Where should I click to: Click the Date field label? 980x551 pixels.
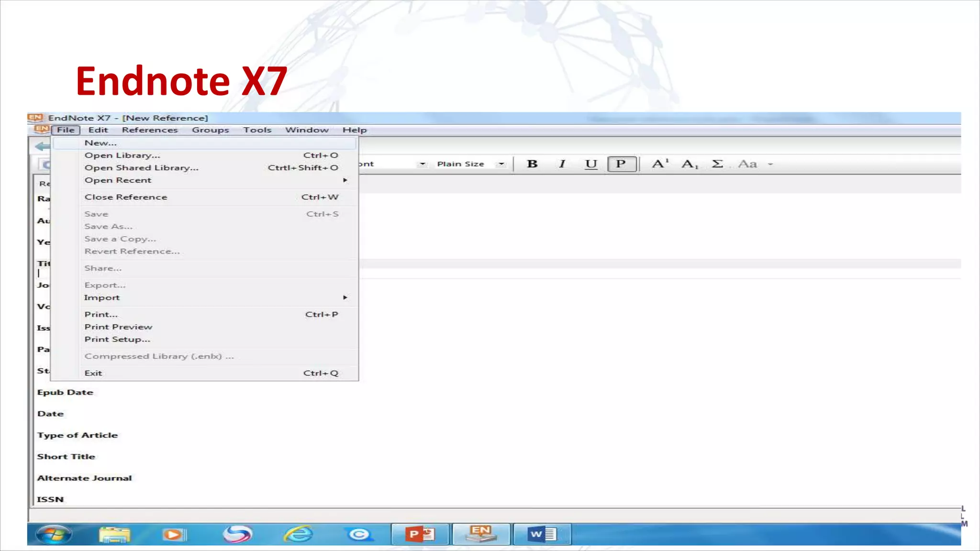50,414
